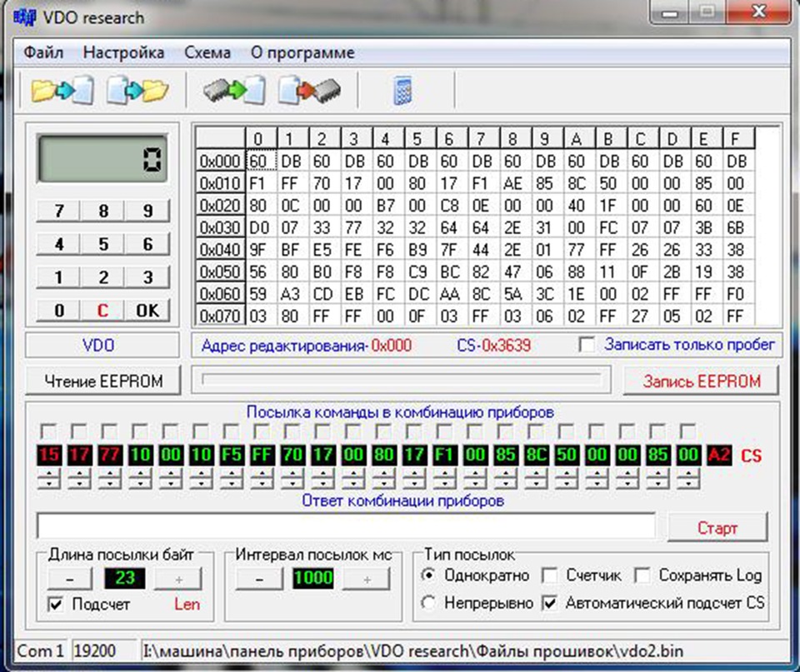Click the command byte F5
The width and height of the screenshot is (800, 672).
(x=231, y=455)
